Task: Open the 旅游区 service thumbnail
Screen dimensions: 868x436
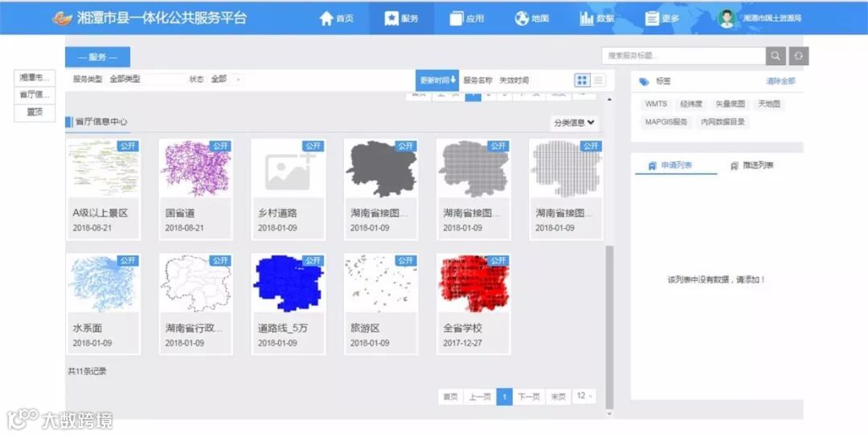Action: click(x=381, y=283)
